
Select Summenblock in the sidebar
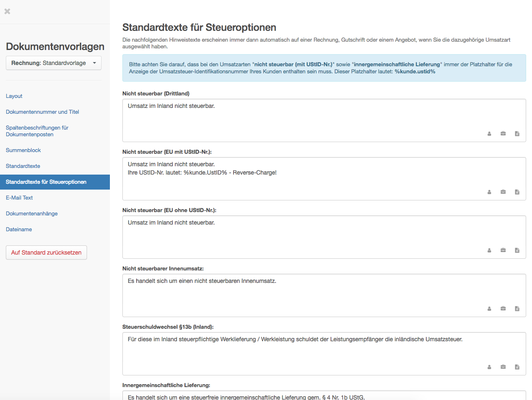click(x=23, y=150)
